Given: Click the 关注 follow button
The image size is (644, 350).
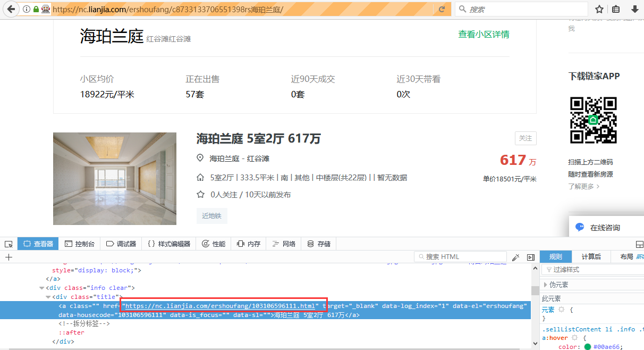Looking at the screenshot, I should 526,138.
